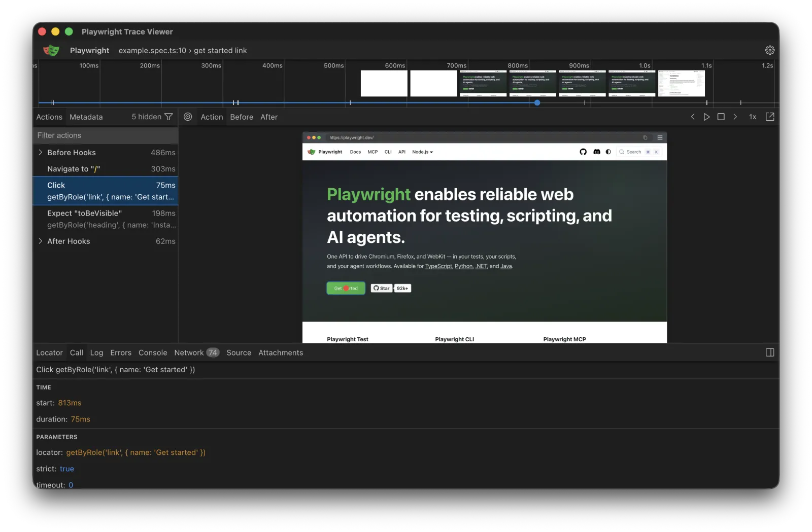
Task: Click the Search box in snapshot navbar
Action: click(638, 152)
